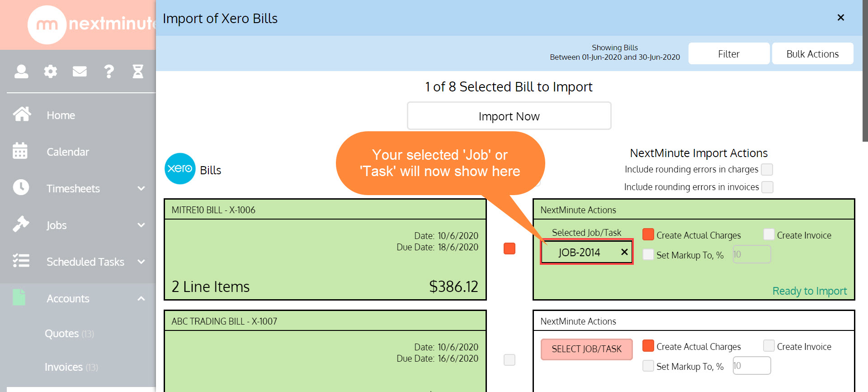The width and height of the screenshot is (868, 392).
Task: Click markup percent field for MITRE10 bill
Action: [752, 254]
